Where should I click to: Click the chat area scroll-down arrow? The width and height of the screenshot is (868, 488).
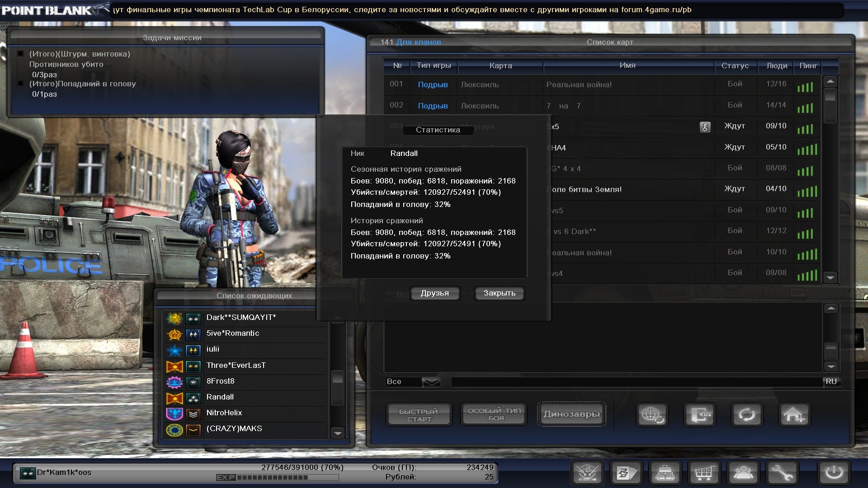click(x=831, y=366)
